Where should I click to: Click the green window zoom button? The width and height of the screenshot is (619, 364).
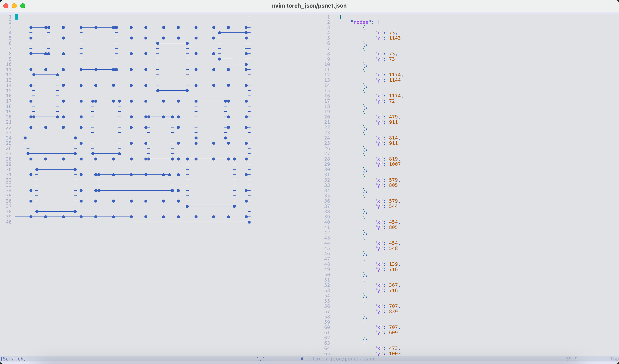click(x=23, y=6)
